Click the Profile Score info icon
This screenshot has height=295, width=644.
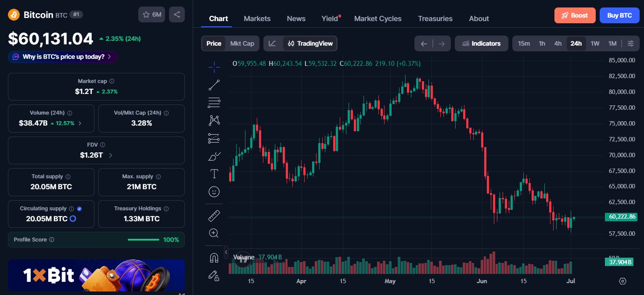click(52, 240)
